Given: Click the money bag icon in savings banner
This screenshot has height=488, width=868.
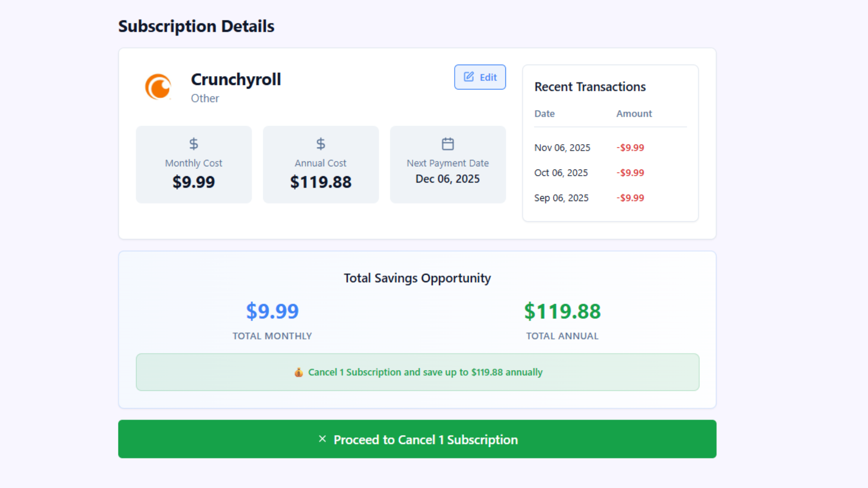Looking at the screenshot, I should [x=298, y=372].
